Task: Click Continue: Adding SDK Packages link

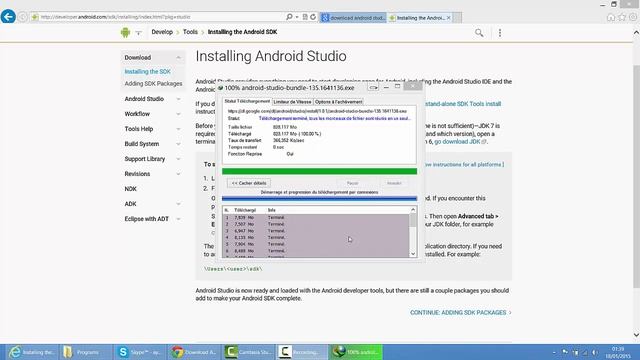Action: pos(461,313)
